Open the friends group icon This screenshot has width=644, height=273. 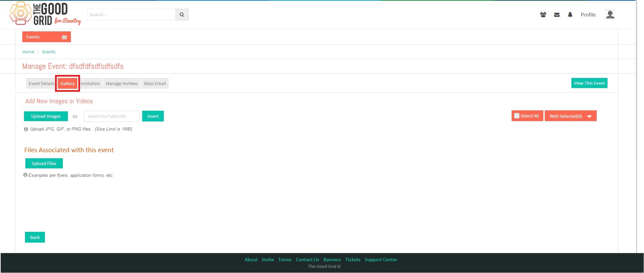(x=543, y=15)
